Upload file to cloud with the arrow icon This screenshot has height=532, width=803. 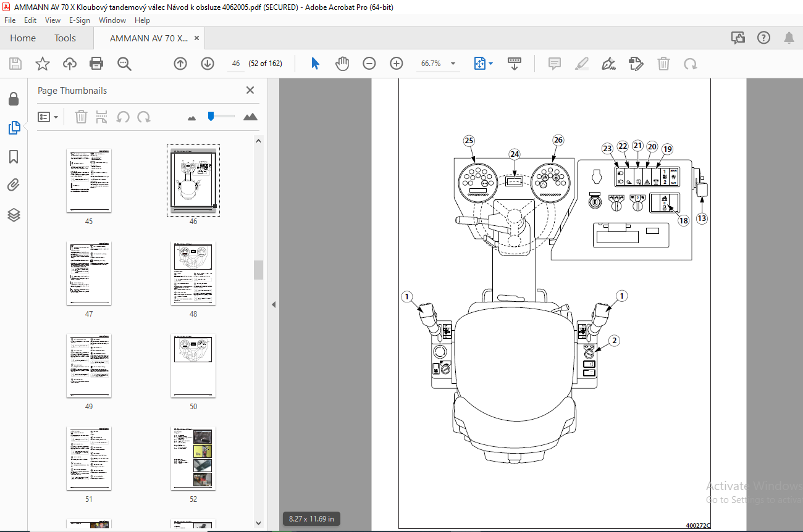pos(70,64)
